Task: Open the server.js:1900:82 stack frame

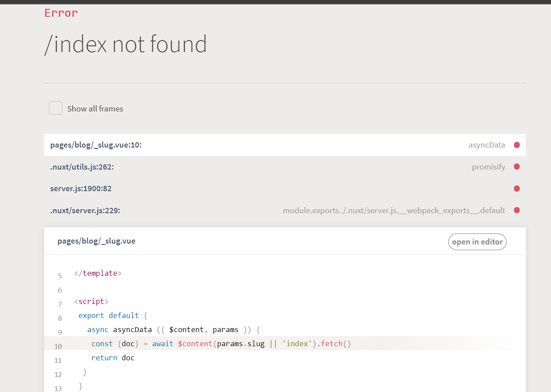Action: pyautogui.click(x=285, y=189)
